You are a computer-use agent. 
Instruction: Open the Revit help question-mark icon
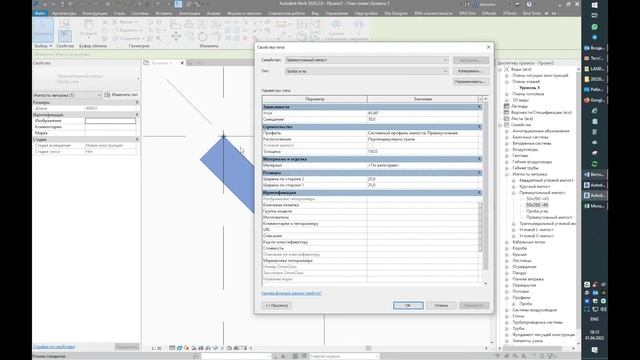point(529,4)
